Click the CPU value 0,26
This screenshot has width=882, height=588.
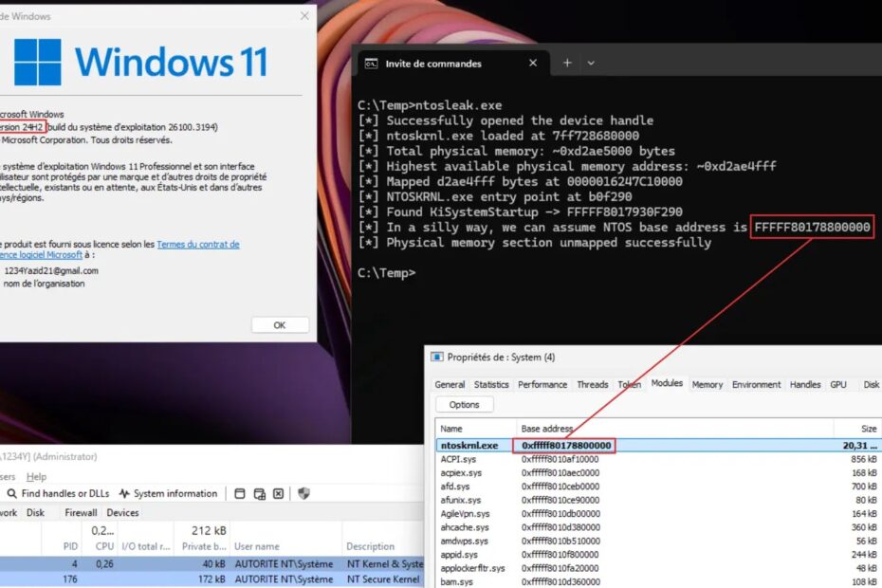(x=104, y=563)
